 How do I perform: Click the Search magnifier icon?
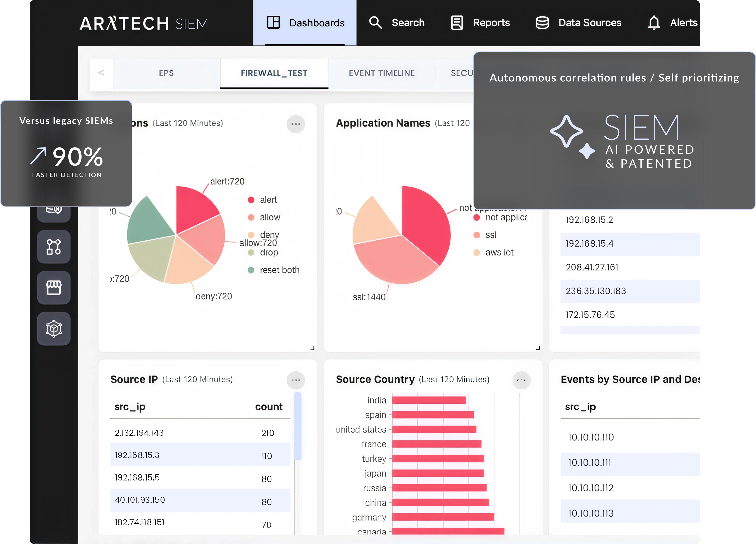point(375,23)
